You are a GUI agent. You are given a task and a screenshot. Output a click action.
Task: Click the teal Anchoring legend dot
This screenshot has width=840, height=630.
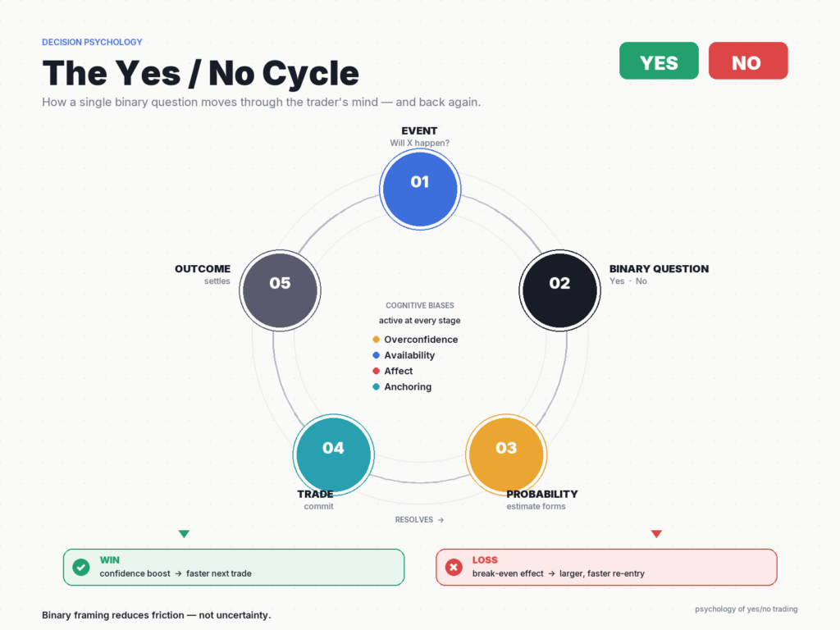click(376, 386)
